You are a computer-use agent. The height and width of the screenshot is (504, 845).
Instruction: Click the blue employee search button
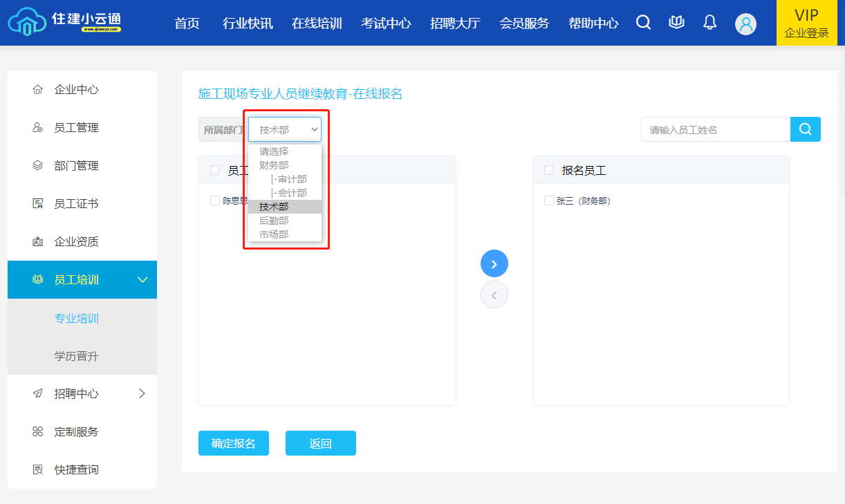coord(805,129)
